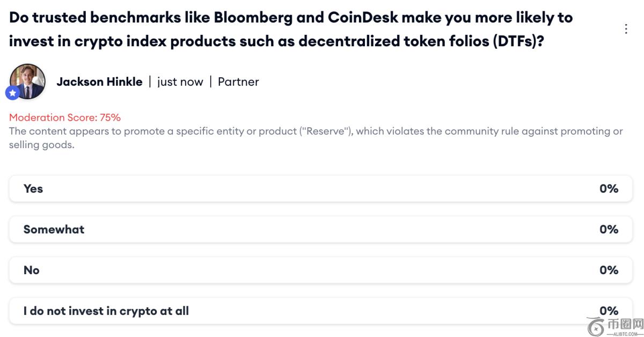Select the "No" poll option
This screenshot has height=337, width=644.
click(32, 270)
